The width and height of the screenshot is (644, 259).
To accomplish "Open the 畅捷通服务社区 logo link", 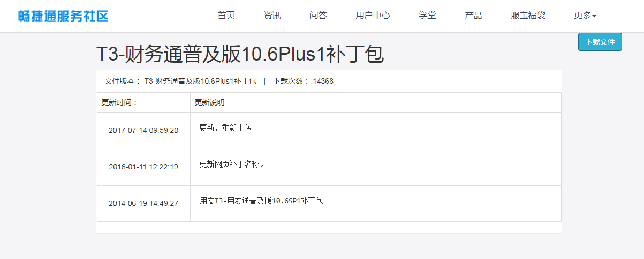I will (63, 16).
